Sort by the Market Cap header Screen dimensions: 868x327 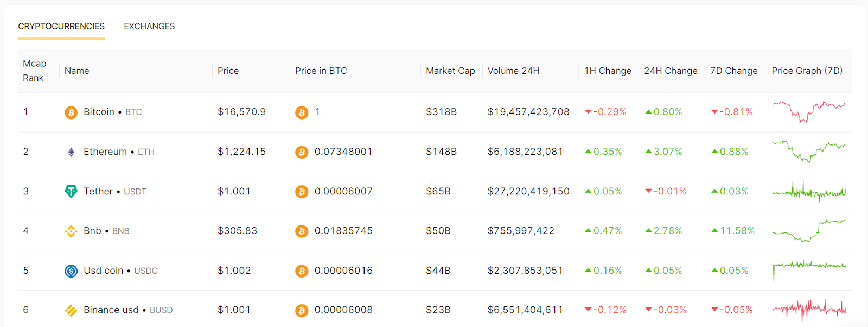click(450, 71)
